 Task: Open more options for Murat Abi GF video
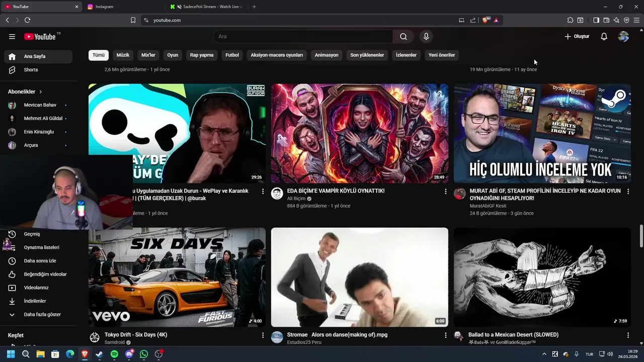click(x=628, y=191)
